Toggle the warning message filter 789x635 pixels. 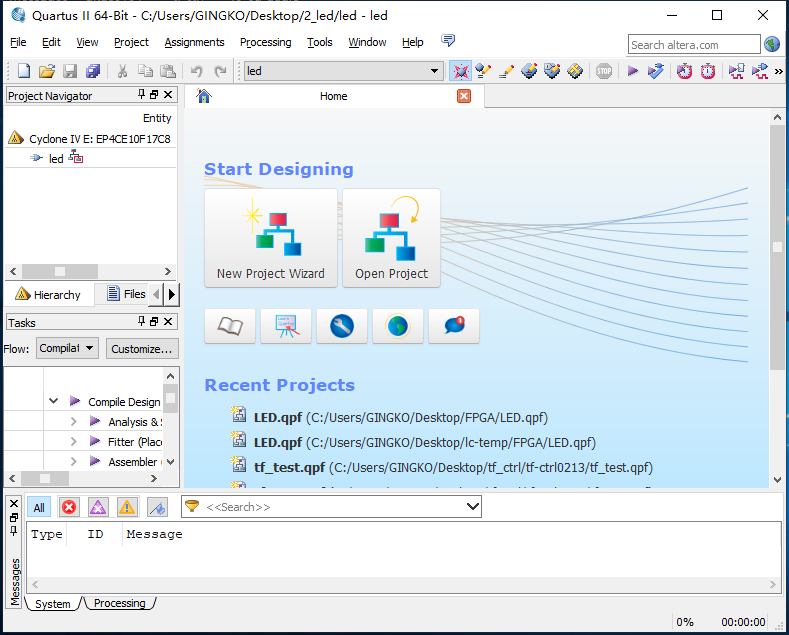[127, 507]
